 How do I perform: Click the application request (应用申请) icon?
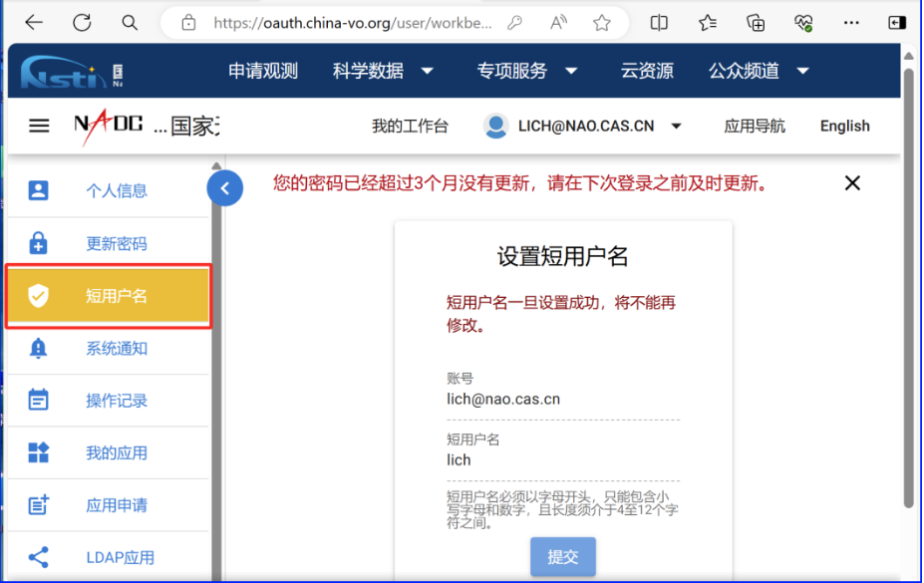(x=38, y=505)
